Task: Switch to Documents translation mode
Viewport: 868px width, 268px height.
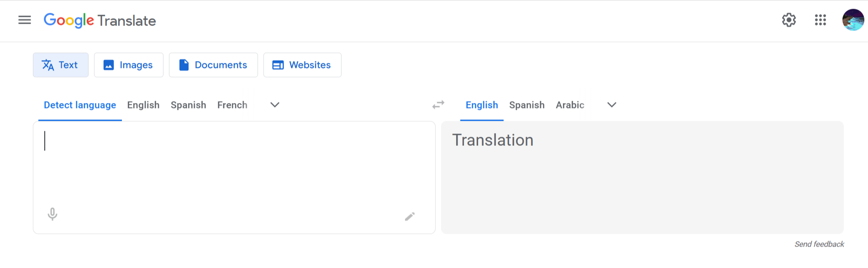Action: pos(213,65)
